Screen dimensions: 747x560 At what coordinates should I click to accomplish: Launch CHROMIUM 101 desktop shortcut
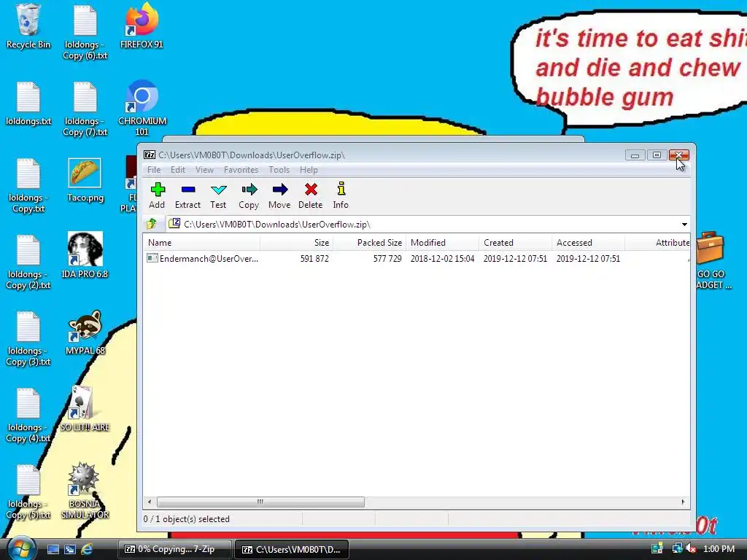point(142,108)
